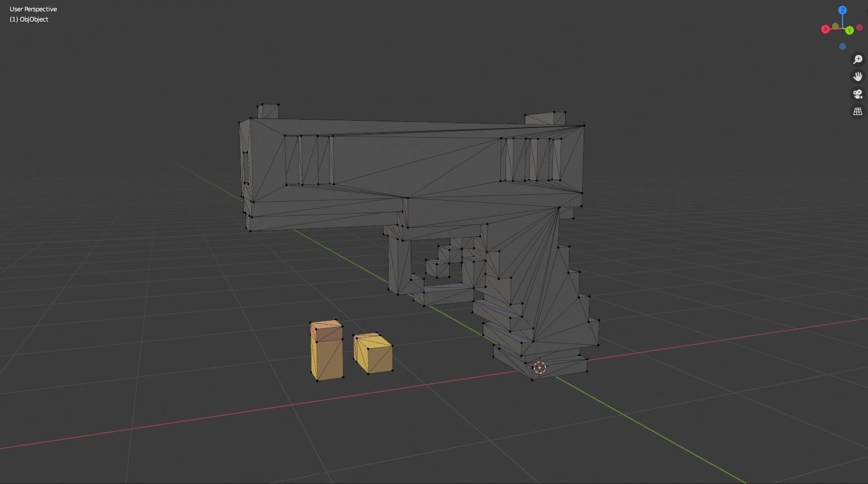
Task: Click the blue Z axis gizmo handle
Action: (x=842, y=10)
